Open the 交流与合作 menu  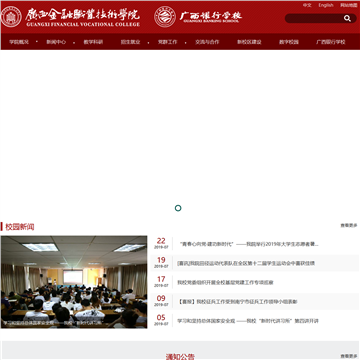[x=207, y=42]
